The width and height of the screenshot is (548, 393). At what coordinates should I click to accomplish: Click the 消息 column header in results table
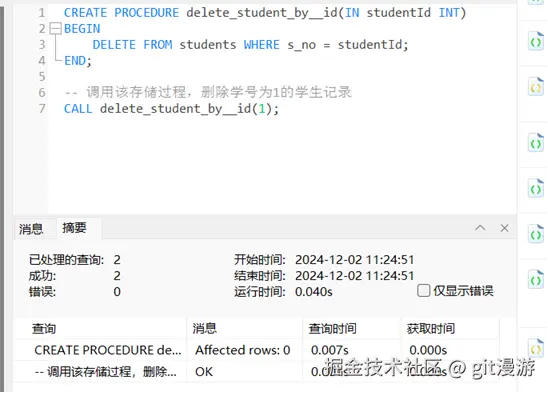click(245, 329)
